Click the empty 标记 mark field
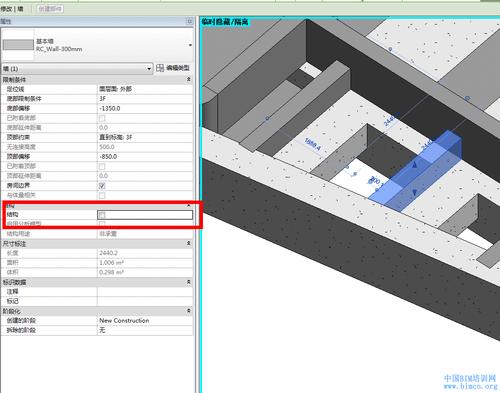Image resolution: width=500 pixels, height=393 pixels. (x=145, y=301)
